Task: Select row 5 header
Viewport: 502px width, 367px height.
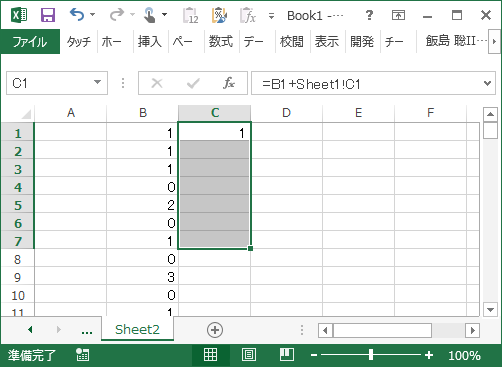Action: pyautogui.click(x=17, y=205)
